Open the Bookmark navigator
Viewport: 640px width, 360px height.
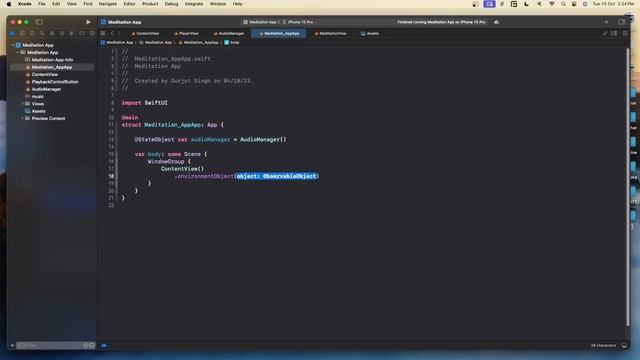click(32, 33)
